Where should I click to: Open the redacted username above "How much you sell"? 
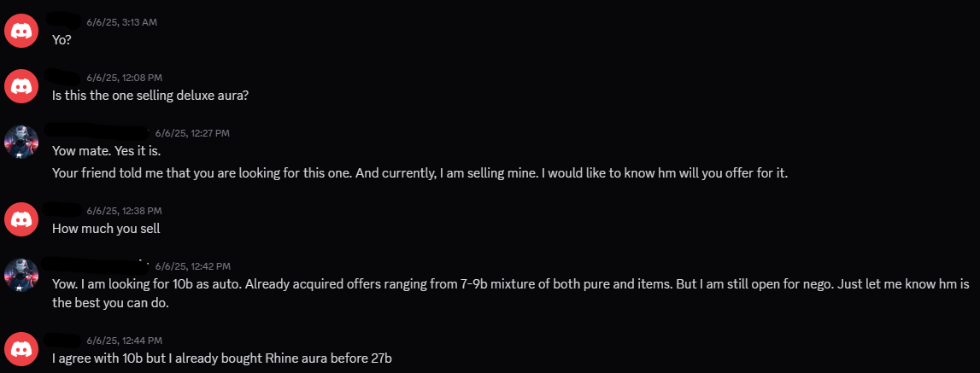tap(64, 209)
